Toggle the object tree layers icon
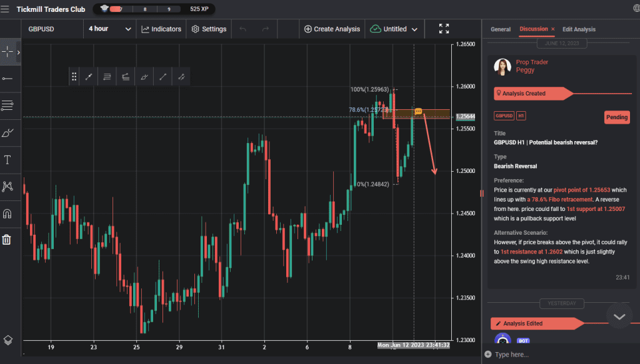The width and height of the screenshot is (640, 364). (9, 340)
